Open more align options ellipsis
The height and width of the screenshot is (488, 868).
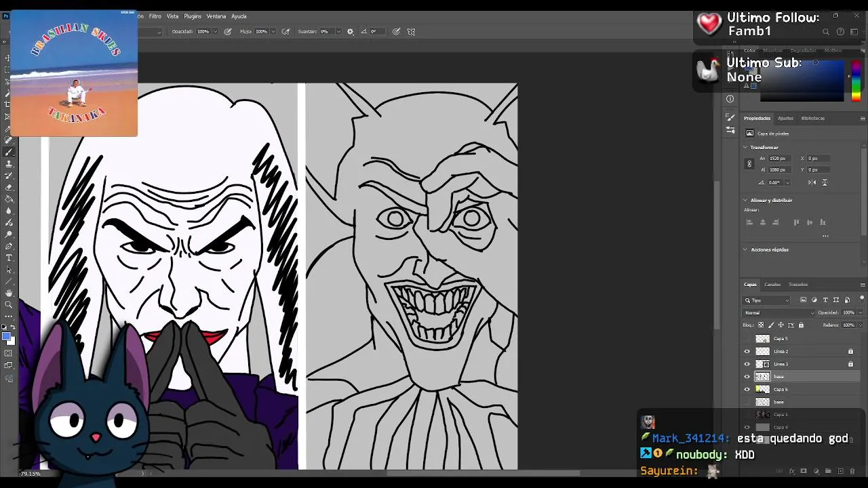[x=825, y=236]
